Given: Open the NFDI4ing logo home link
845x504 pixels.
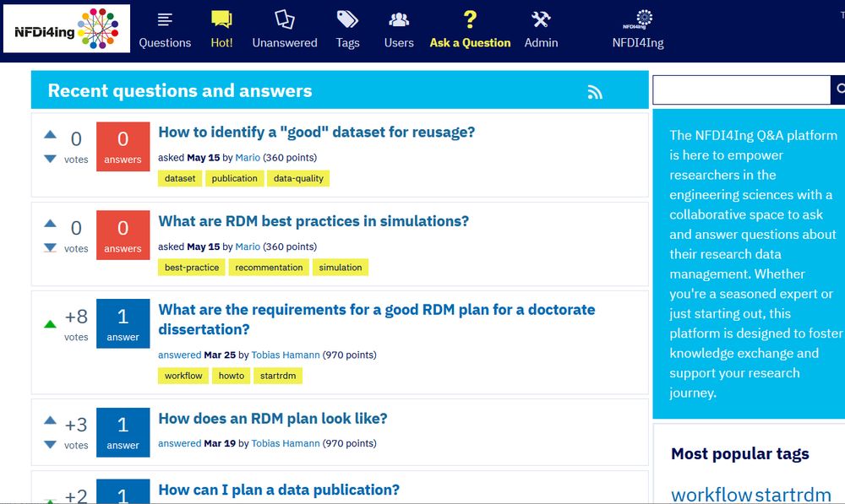Looking at the screenshot, I should coord(66,29).
